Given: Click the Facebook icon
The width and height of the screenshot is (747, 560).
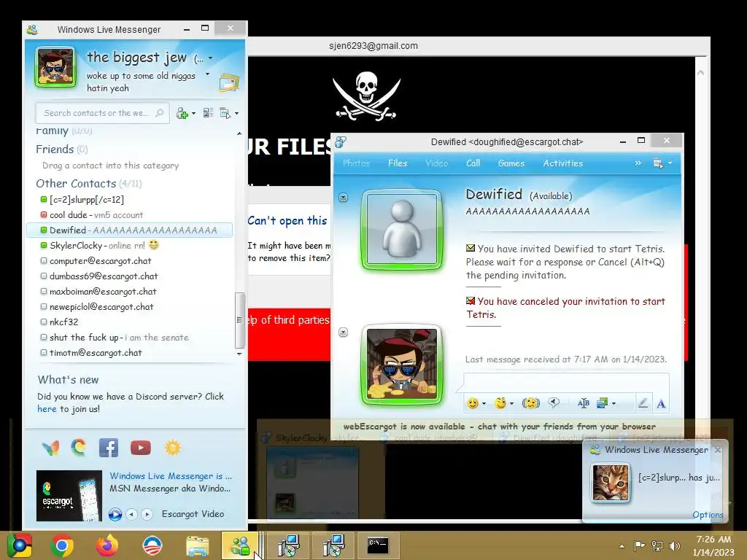Looking at the screenshot, I should (109, 448).
